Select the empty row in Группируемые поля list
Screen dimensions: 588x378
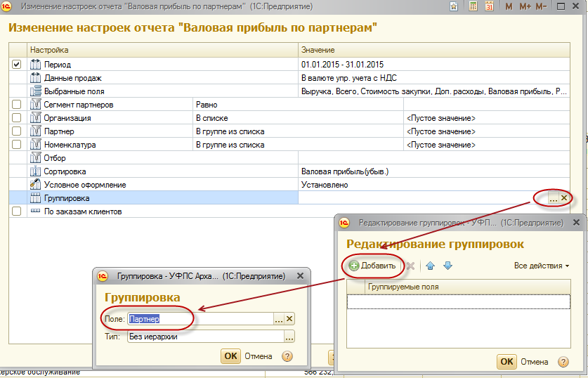pos(459,301)
